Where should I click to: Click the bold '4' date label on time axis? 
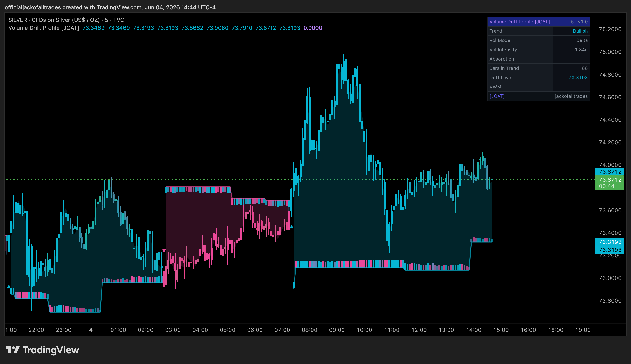point(91,330)
